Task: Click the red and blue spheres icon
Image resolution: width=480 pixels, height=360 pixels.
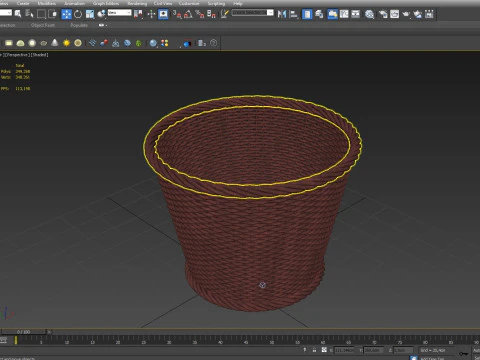Action: tap(104, 43)
